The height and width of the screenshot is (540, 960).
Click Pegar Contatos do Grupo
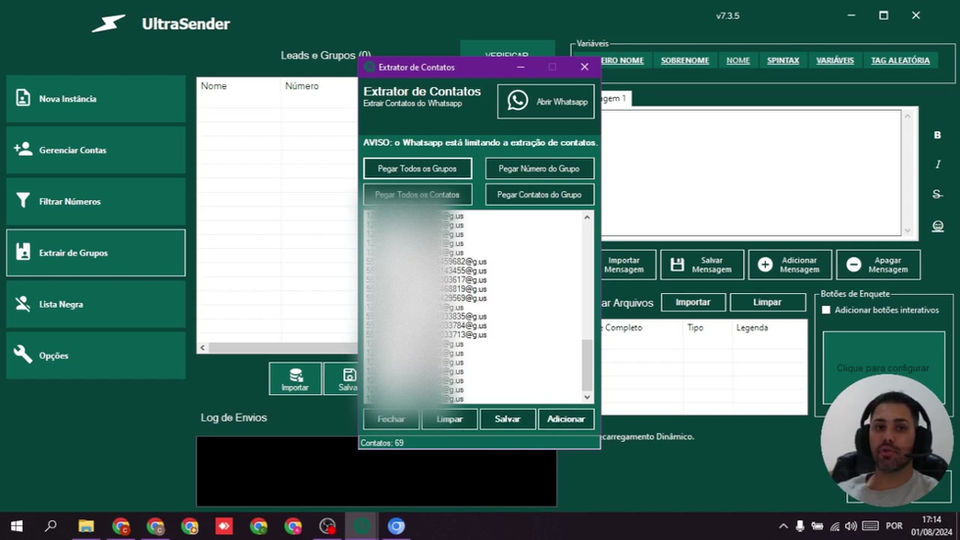tap(539, 195)
